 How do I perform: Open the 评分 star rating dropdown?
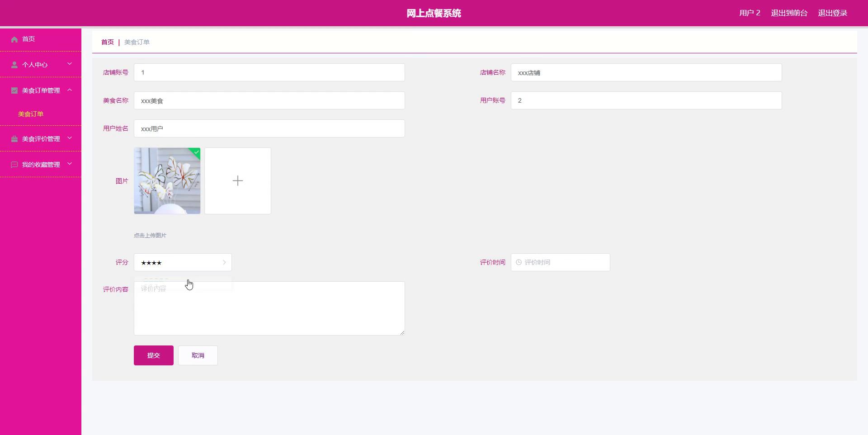tap(183, 262)
